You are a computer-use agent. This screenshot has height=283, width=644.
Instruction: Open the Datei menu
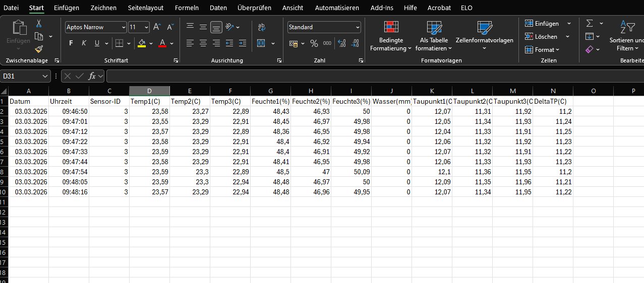(11, 8)
